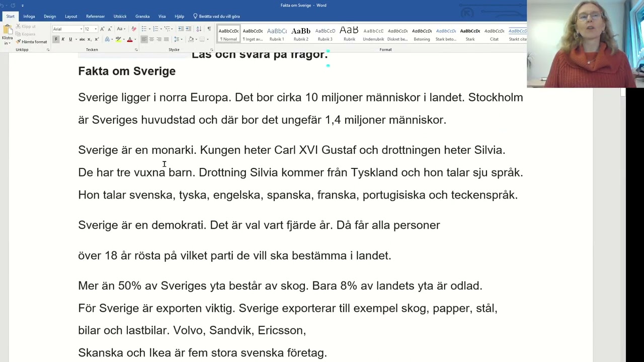
Task: Open the Infoga ribbon tab
Action: point(29,16)
